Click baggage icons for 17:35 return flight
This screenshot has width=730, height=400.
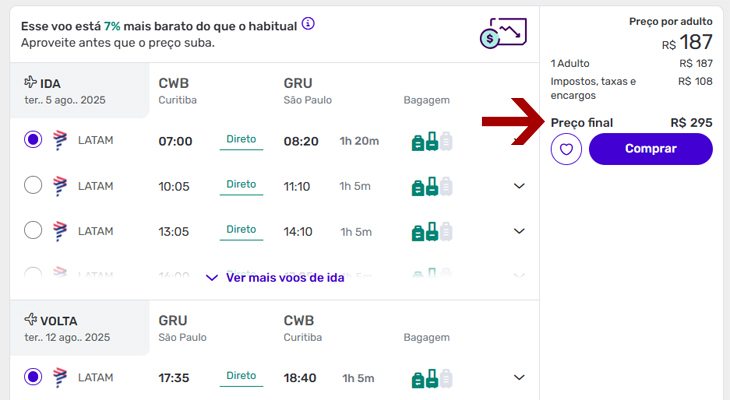[432, 378]
